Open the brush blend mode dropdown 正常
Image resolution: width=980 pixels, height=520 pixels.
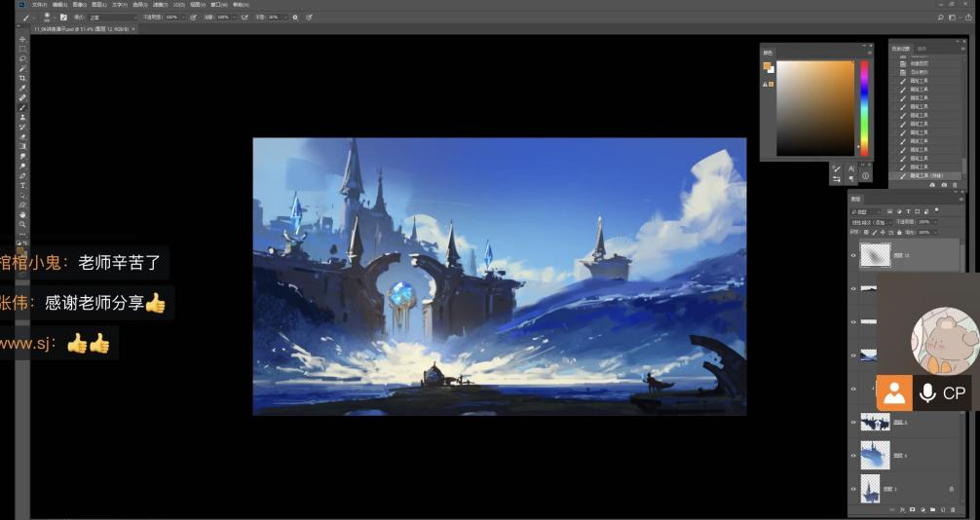pos(112,18)
